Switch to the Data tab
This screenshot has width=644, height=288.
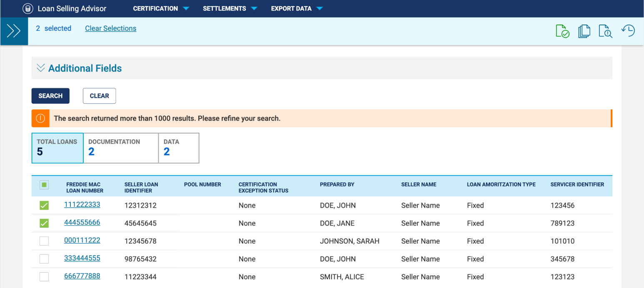[178, 148]
